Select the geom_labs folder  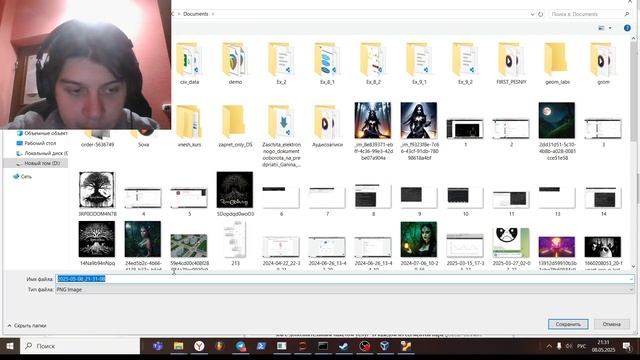pos(557,63)
